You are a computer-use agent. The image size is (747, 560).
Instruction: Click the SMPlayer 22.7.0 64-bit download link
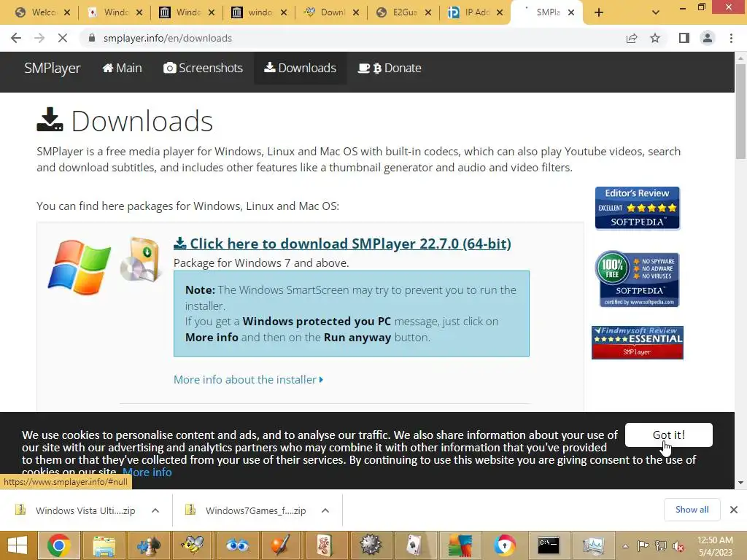click(342, 244)
